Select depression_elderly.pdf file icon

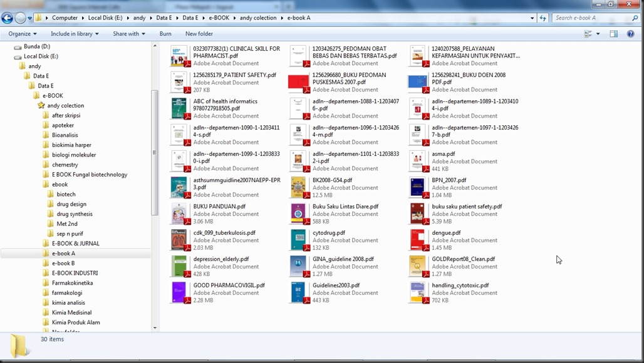click(180, 266)
